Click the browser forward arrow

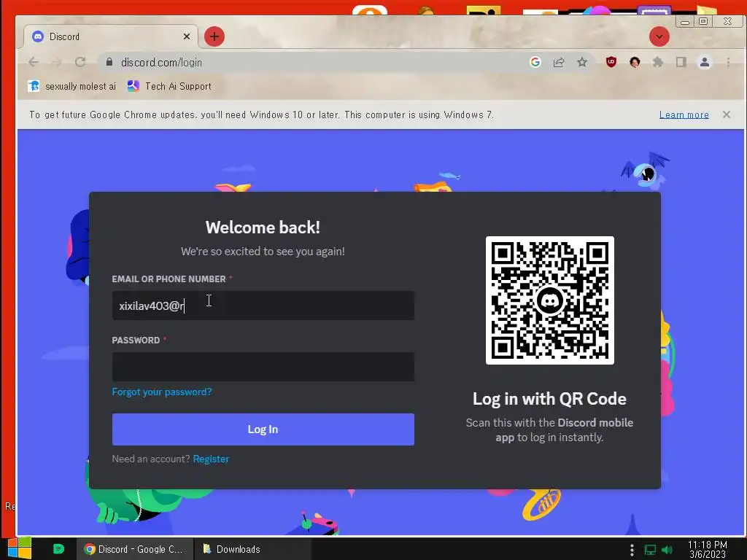[57, 63]
